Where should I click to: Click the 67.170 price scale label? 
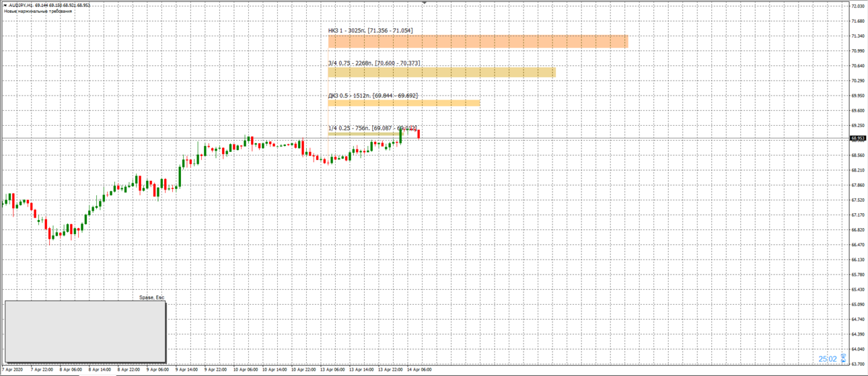858,215
